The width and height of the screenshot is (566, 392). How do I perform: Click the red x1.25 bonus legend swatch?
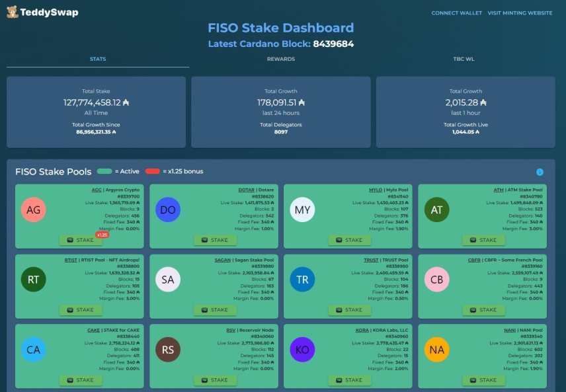pos(152,171)
